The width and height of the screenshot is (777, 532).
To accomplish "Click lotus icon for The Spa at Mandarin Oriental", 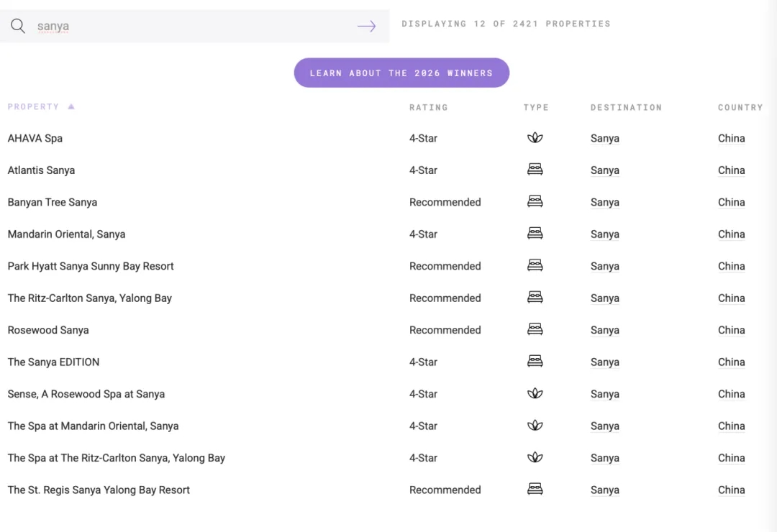I will (x=535, y=426).
